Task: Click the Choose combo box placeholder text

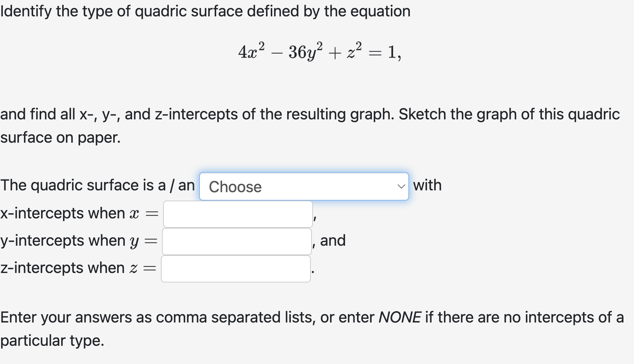Action: (235, 187)
